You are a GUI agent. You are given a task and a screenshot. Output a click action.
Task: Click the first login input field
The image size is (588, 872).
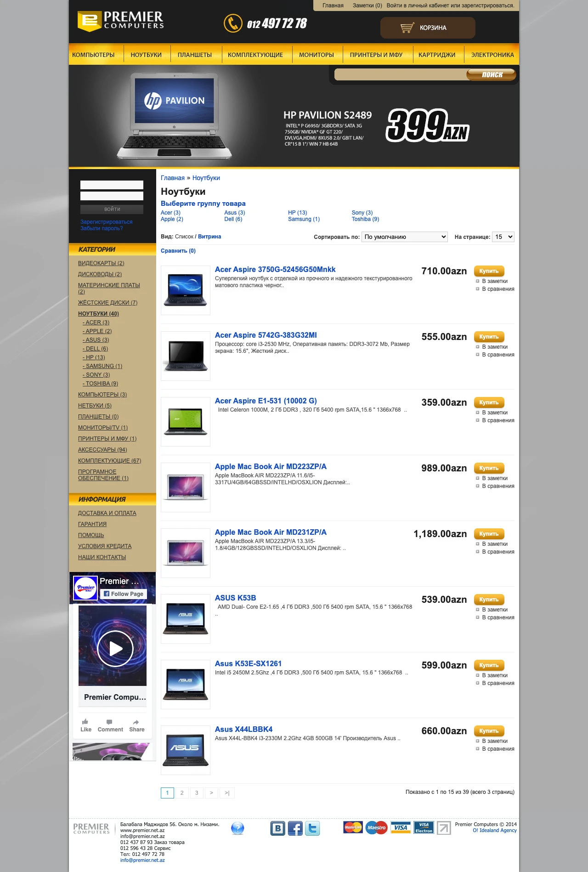pos(112,185)
